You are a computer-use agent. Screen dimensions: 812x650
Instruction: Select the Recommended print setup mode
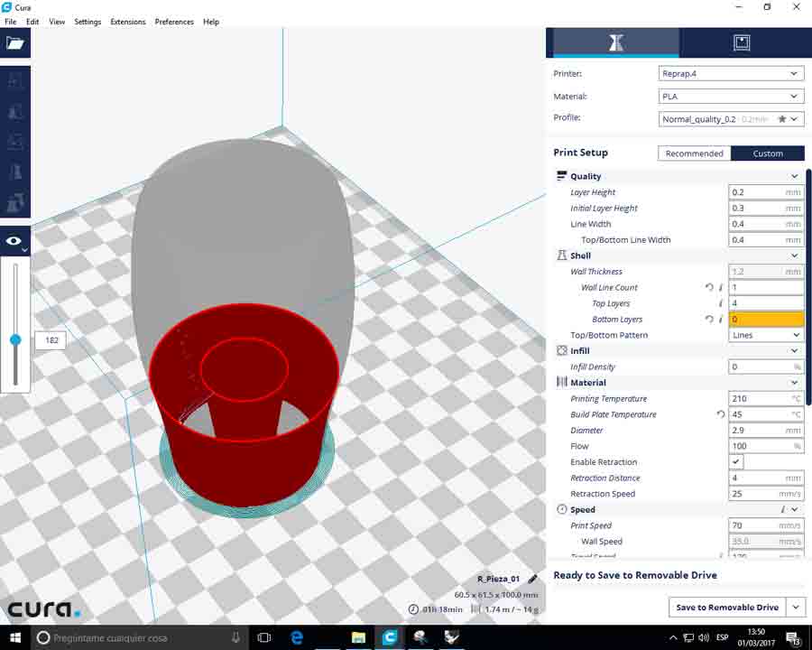tap(694, 153)
